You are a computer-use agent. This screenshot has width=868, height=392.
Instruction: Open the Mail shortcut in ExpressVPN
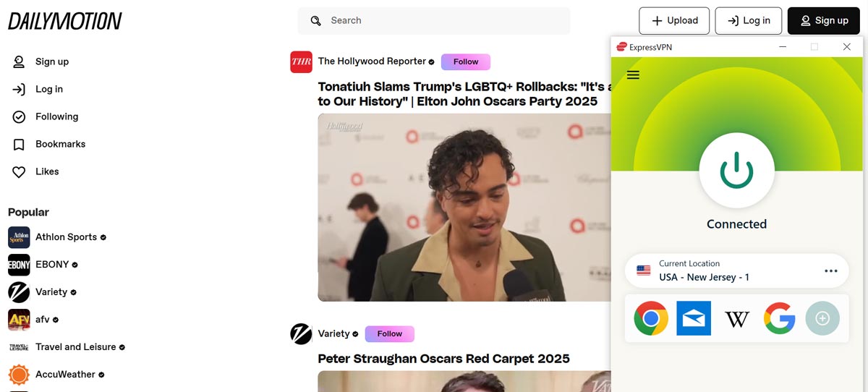pos(694,318)
